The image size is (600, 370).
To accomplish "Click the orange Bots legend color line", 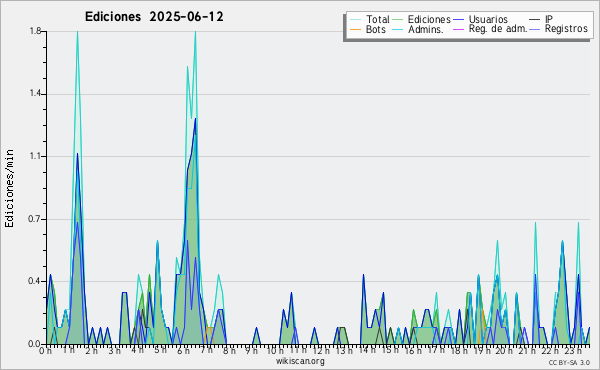I will pyautogui.click(x=355, y=29).
